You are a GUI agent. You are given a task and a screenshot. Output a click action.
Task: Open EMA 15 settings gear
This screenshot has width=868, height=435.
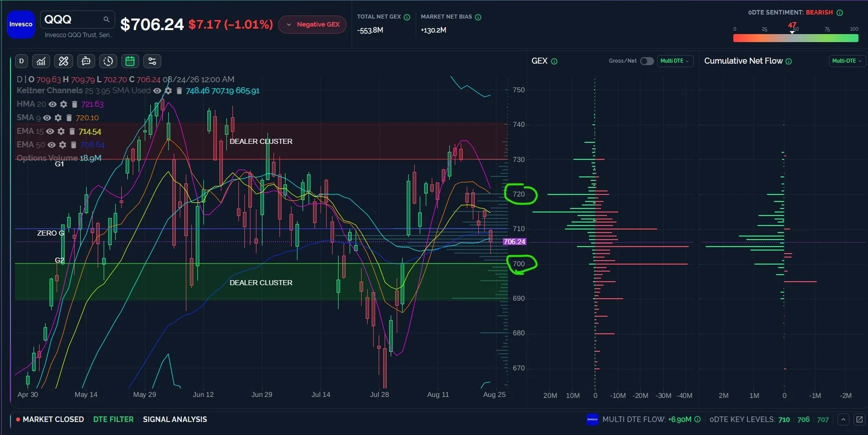(x=61, y=131)
